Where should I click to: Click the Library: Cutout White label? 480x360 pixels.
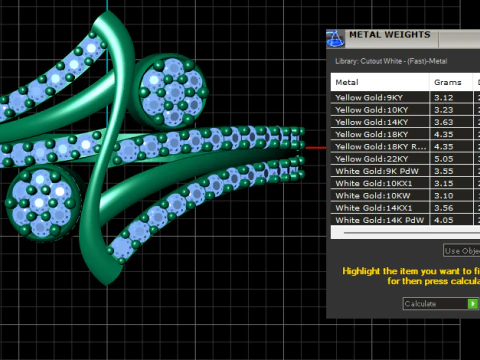391,61
